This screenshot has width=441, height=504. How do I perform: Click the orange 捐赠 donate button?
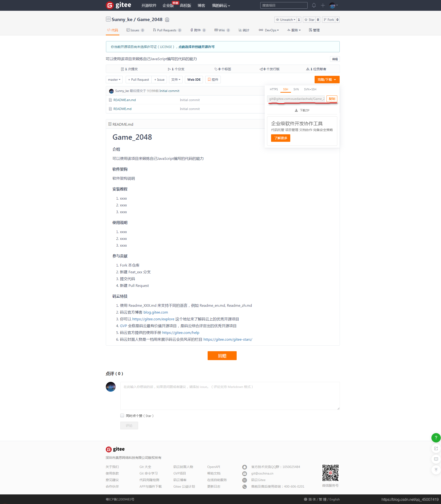pos(222,356)
